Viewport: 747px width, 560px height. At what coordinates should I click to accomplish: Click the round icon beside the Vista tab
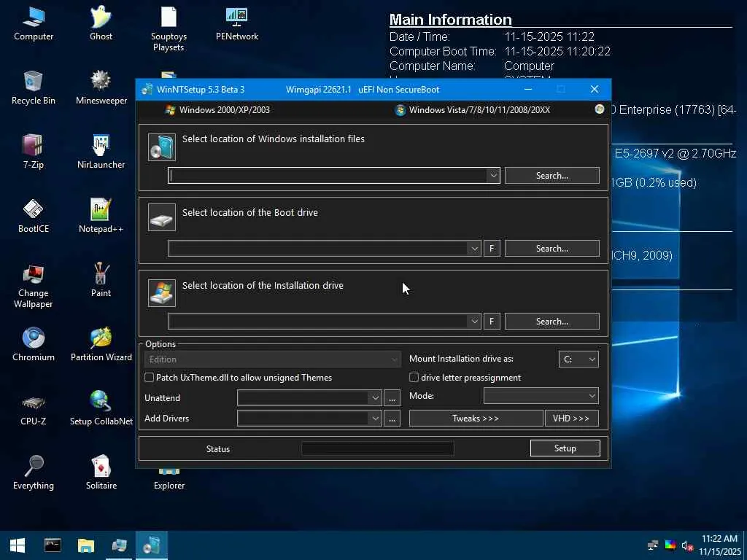(600, 109)
